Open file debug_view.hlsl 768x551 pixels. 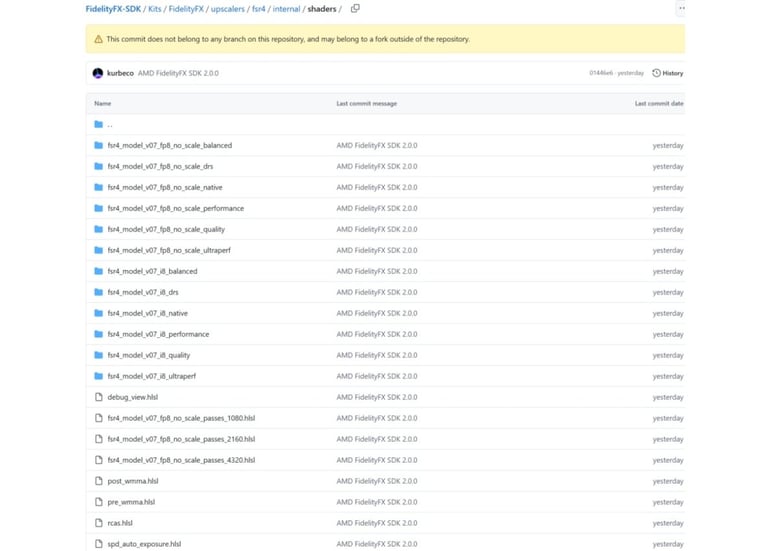pos(133,397)
